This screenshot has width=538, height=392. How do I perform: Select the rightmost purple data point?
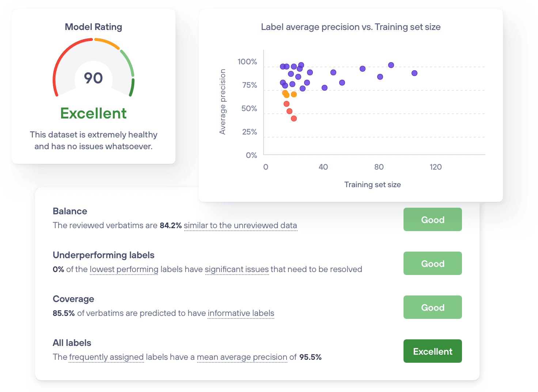414,73
